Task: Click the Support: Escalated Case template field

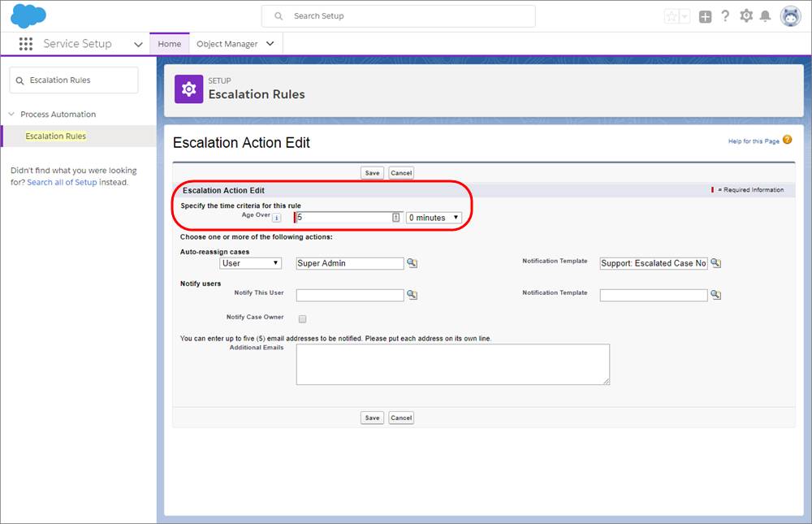Action: [654, 263]
